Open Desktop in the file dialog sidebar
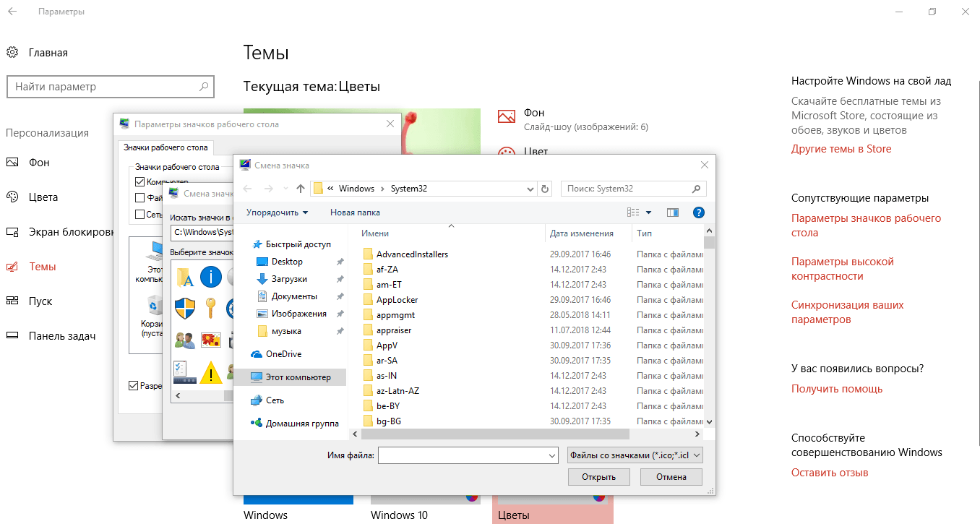 tap(288, 262)
